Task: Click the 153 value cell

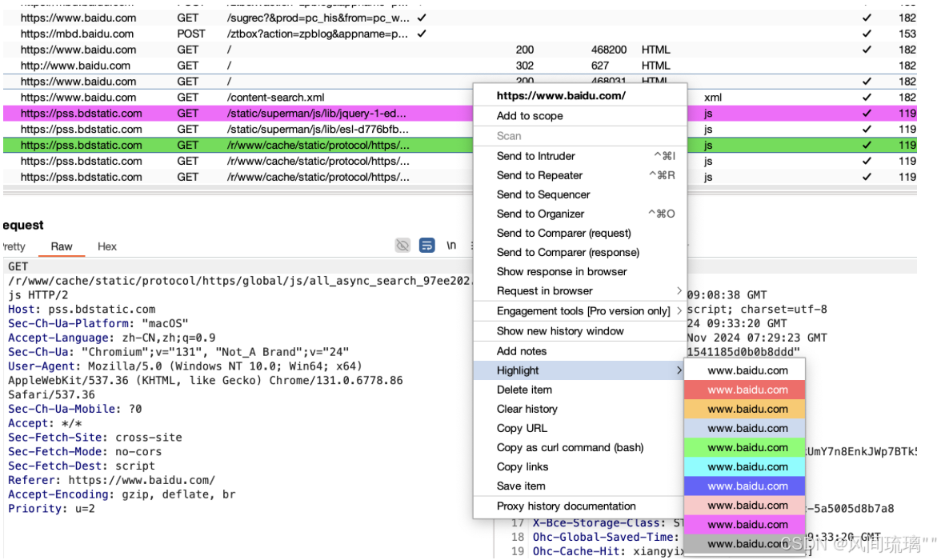Action: pos(907,34)
